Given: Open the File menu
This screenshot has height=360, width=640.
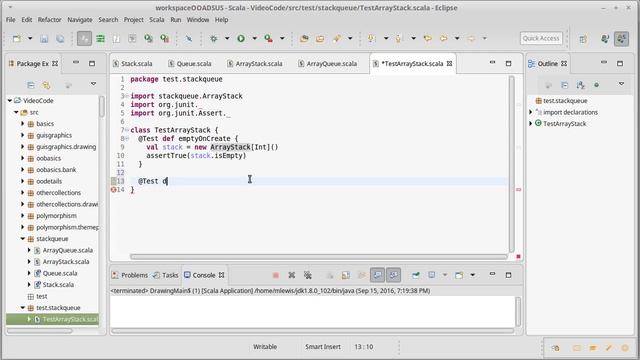Looking at the screenshot, I should 11,20.
